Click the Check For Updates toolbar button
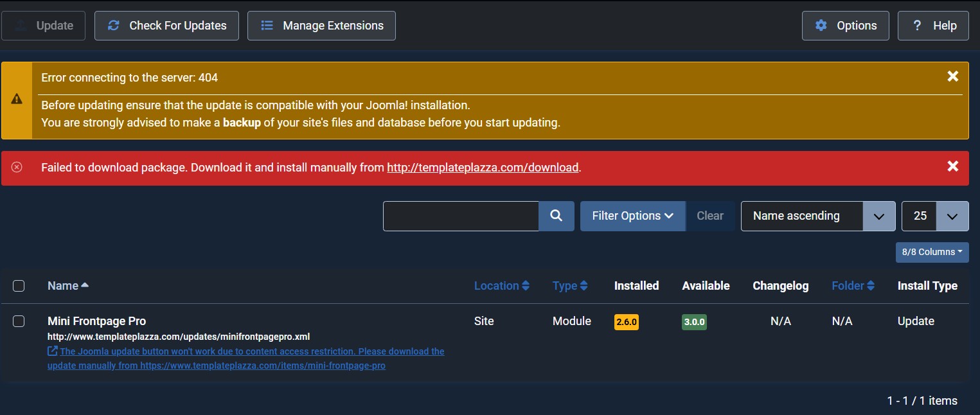The height and width of the screenshot is (415, 980). (166, 26)
